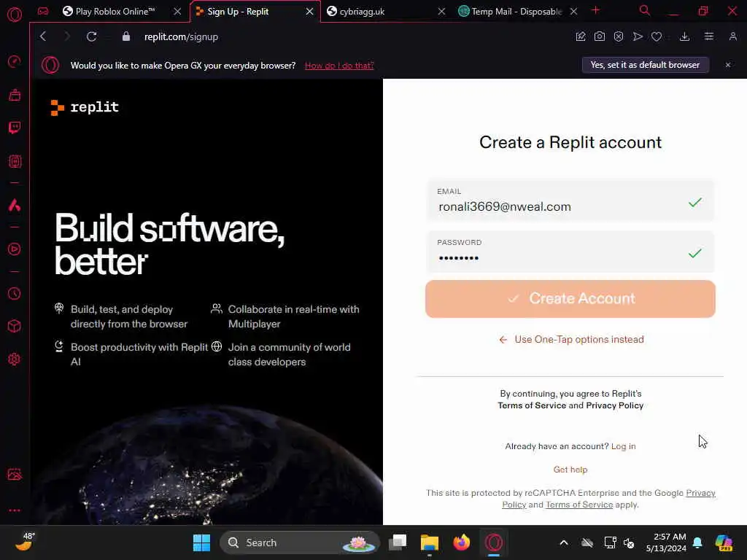Click the Email input field

(570, 201)
